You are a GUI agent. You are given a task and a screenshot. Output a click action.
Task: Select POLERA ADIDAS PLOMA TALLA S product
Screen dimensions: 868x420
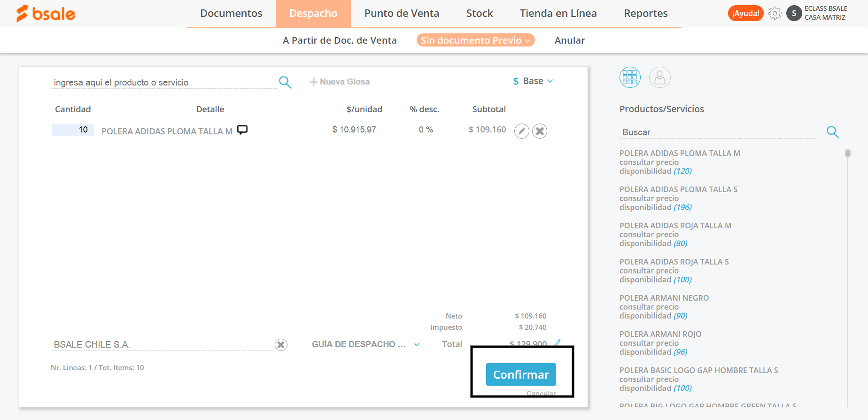(x=678, y=189)
